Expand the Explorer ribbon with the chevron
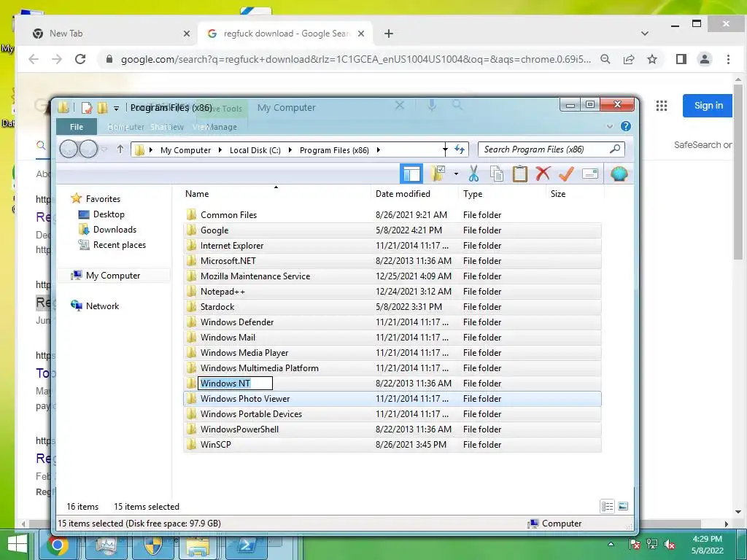This screenshot has height=560, width=747. click(609, 127)
